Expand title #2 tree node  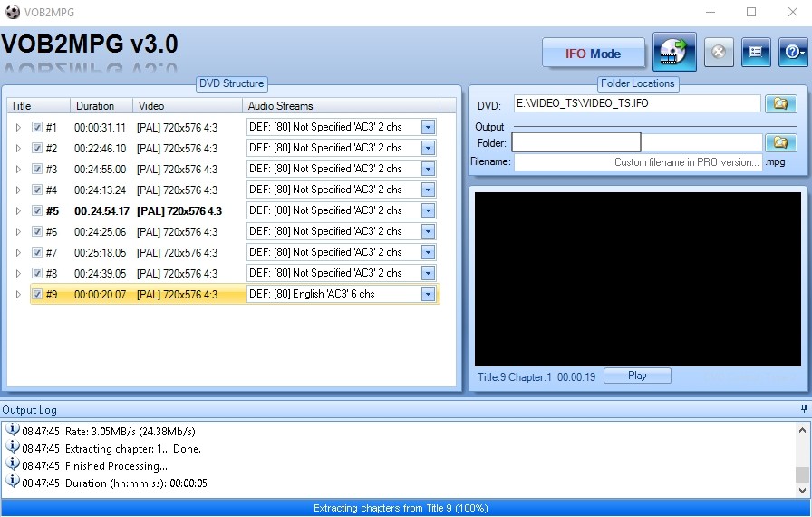tap(18, 148)
